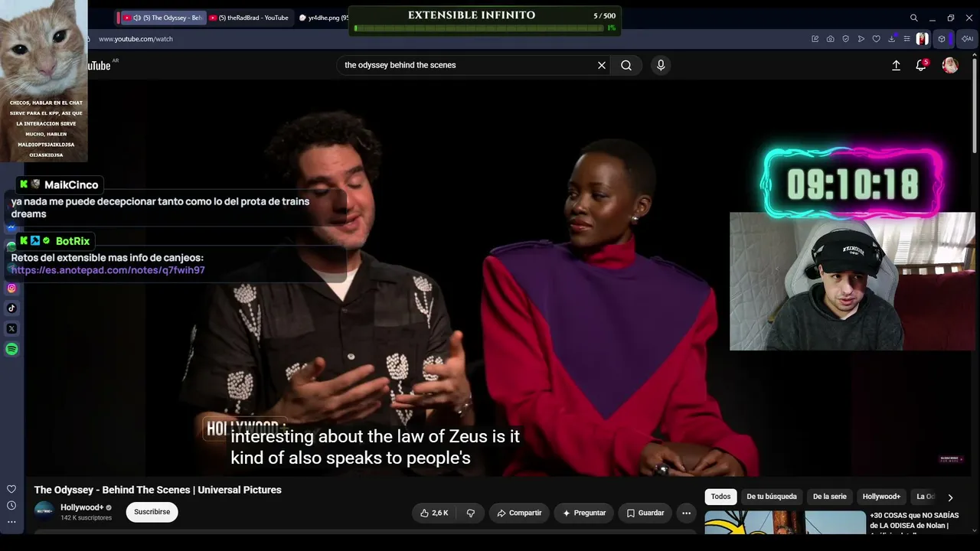
Task: Click the browser heart bookmark icon
Action: (x=877, y=39)
